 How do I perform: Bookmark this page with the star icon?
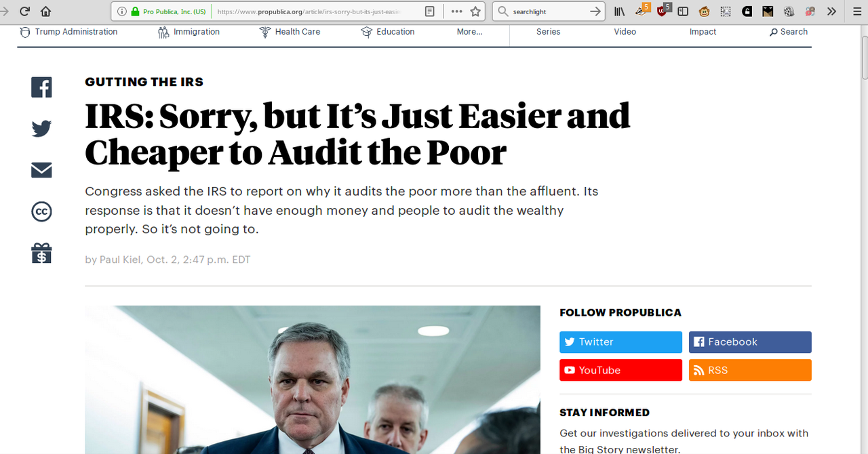[x=475, y=12]
